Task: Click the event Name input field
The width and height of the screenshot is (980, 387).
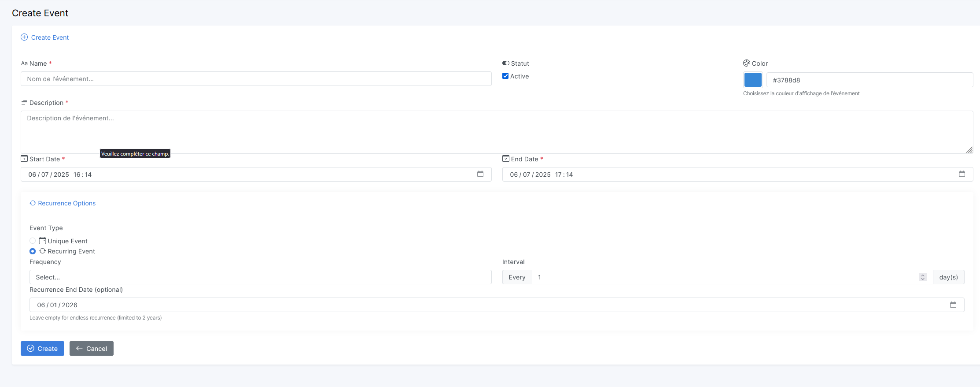Action: tap(256, 79)
